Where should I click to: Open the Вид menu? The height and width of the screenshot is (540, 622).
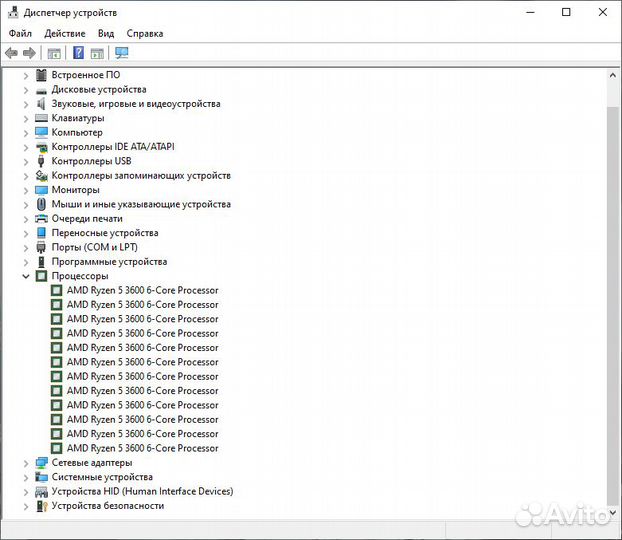pos(106,33)
